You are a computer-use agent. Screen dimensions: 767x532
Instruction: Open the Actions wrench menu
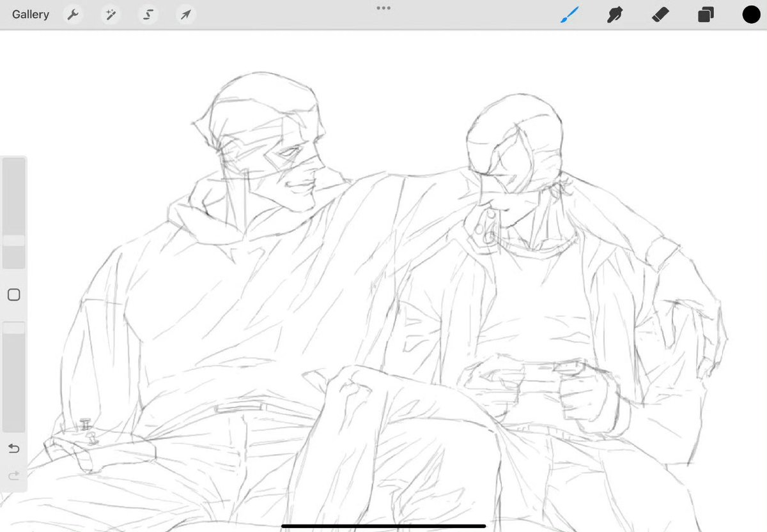pyautogui.click(x=73, y=15)
